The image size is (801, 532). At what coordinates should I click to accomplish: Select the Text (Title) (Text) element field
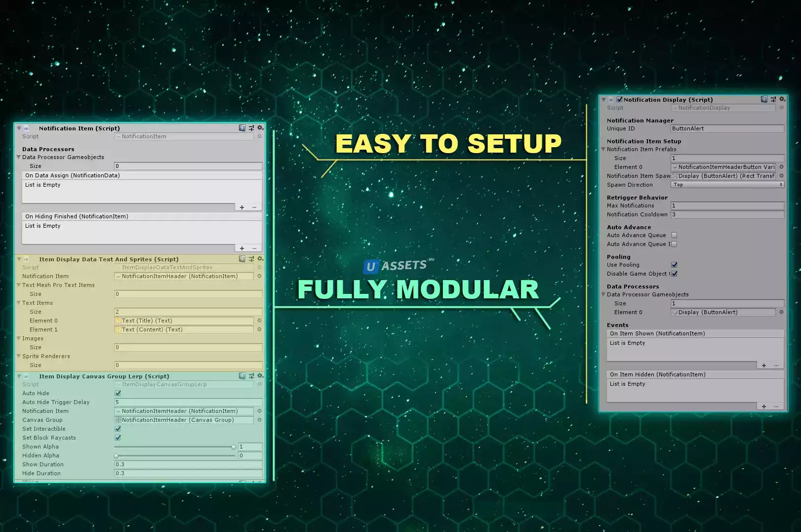click(184, 321)
